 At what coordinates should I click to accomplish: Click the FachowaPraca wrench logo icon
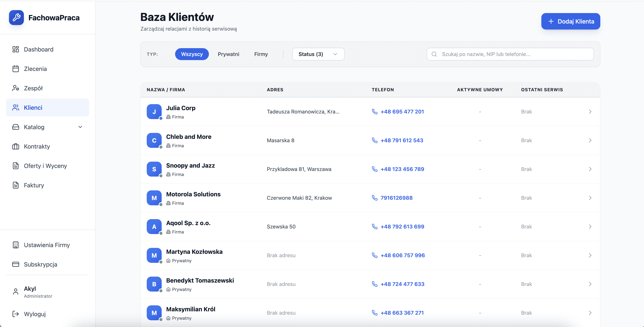16,18
